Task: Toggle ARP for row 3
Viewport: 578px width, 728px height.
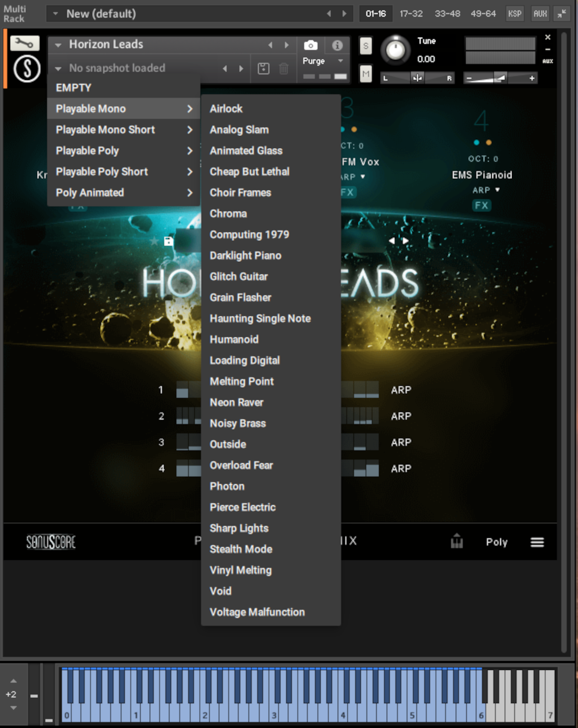Action: coord(401,442)
